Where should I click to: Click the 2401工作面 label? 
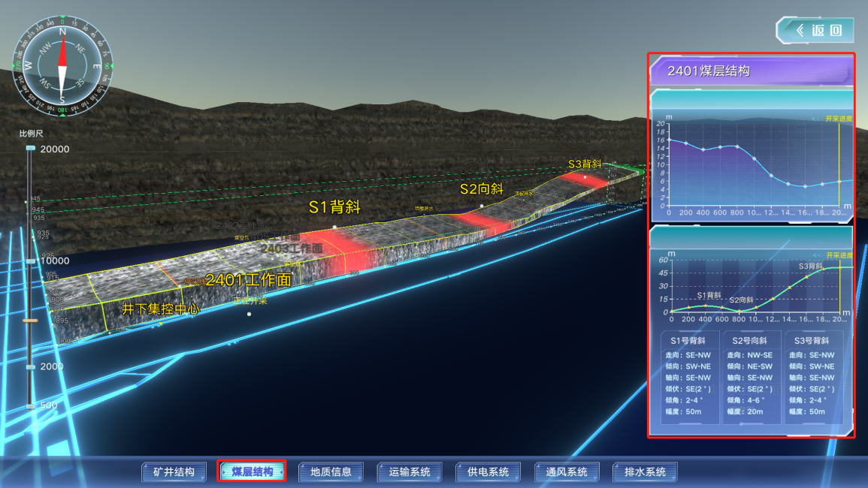point(248,279)
